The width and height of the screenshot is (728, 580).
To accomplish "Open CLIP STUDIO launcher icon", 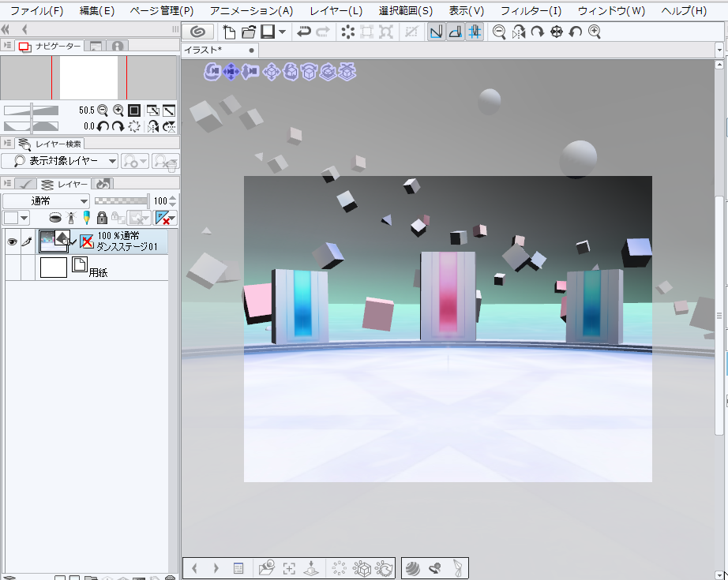I will point(197,32).
